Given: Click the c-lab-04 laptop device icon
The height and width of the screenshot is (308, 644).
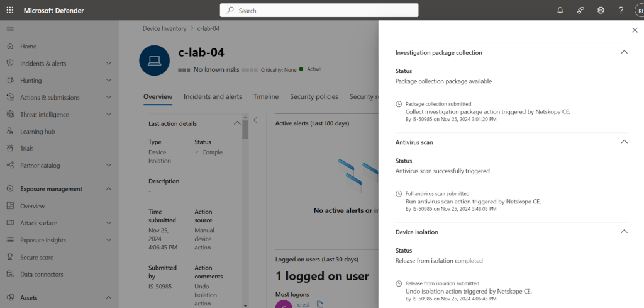Looking at the screenshot, I should 155,60.
